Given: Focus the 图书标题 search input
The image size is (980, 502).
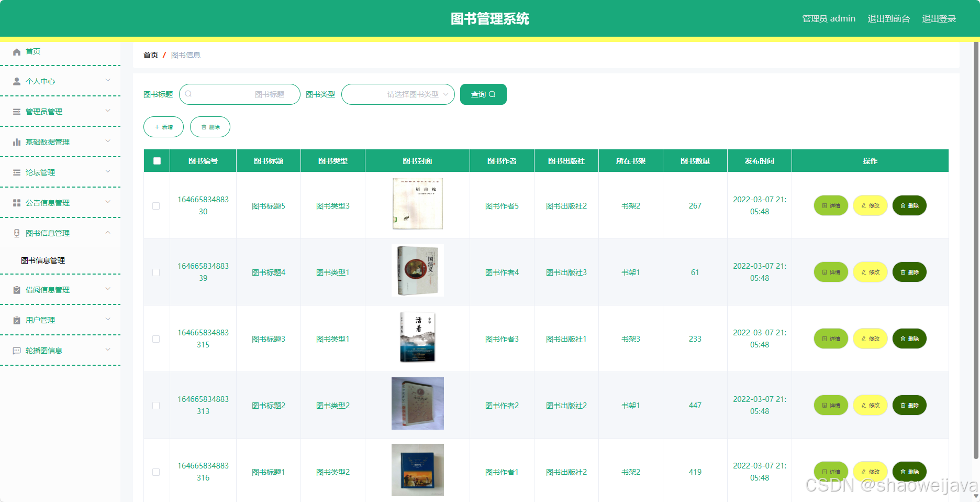Looking at the screenshot, I should pos(240,94).
